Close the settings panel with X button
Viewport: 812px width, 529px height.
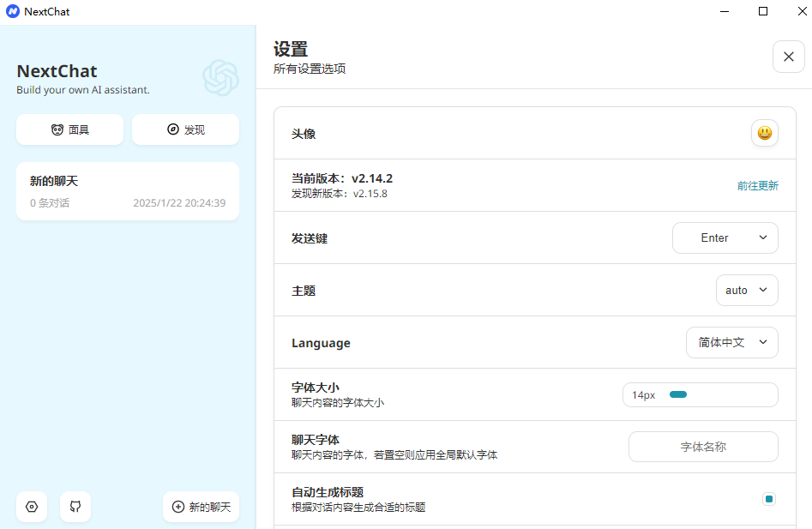point(788,57)
